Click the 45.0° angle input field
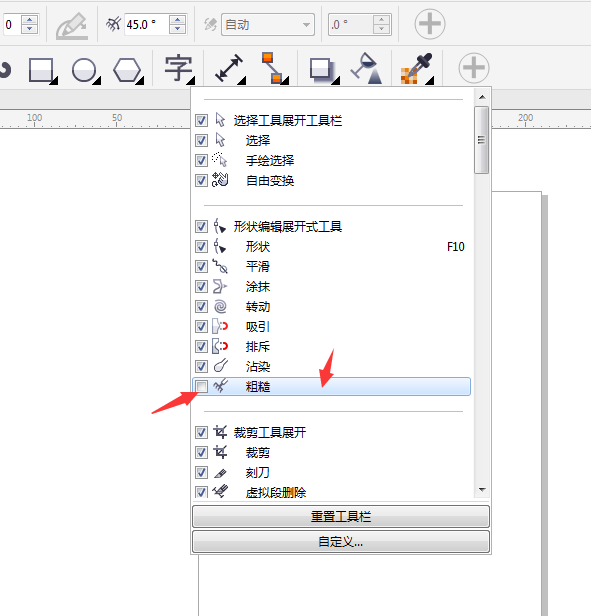Screen dimensions: 591x616 pyautogui.click(x=146, y=25)
